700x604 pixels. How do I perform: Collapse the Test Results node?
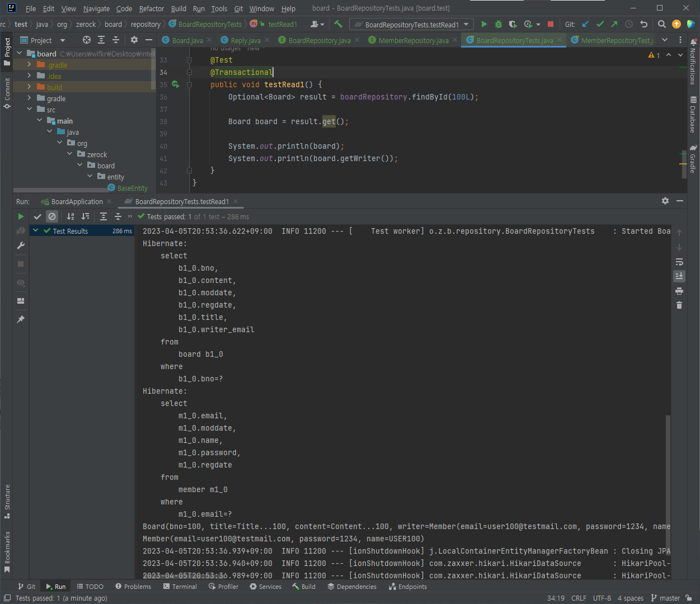36,230
